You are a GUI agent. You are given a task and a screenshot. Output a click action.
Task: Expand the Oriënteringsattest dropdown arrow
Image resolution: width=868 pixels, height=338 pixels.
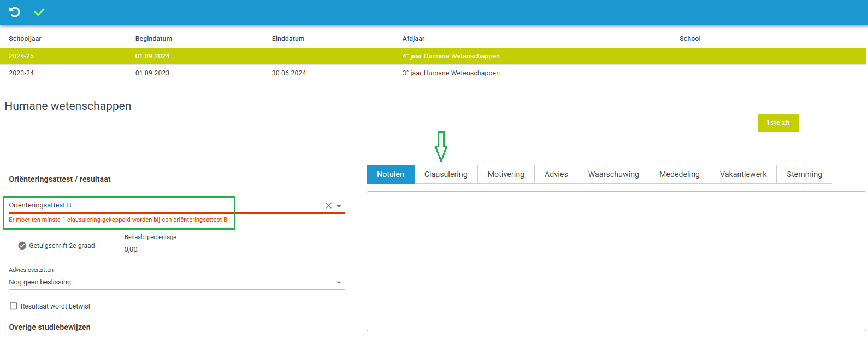pos(339,206)
